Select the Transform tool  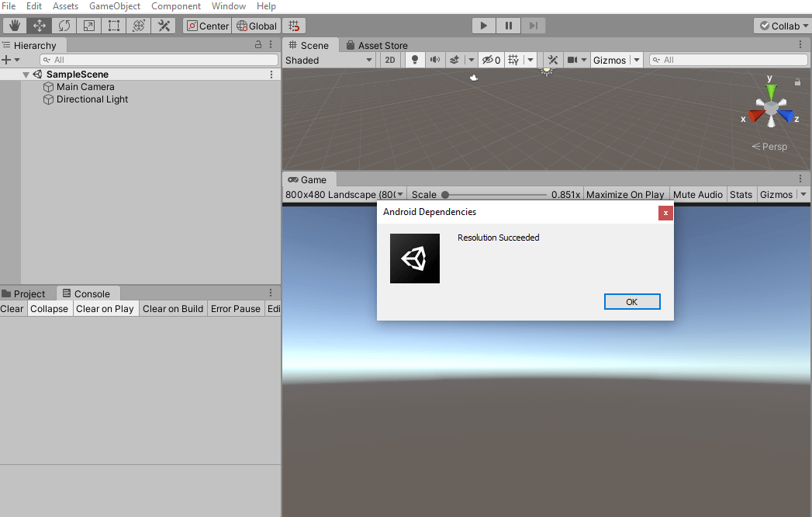pyautogui.click(x=139, y=26)
